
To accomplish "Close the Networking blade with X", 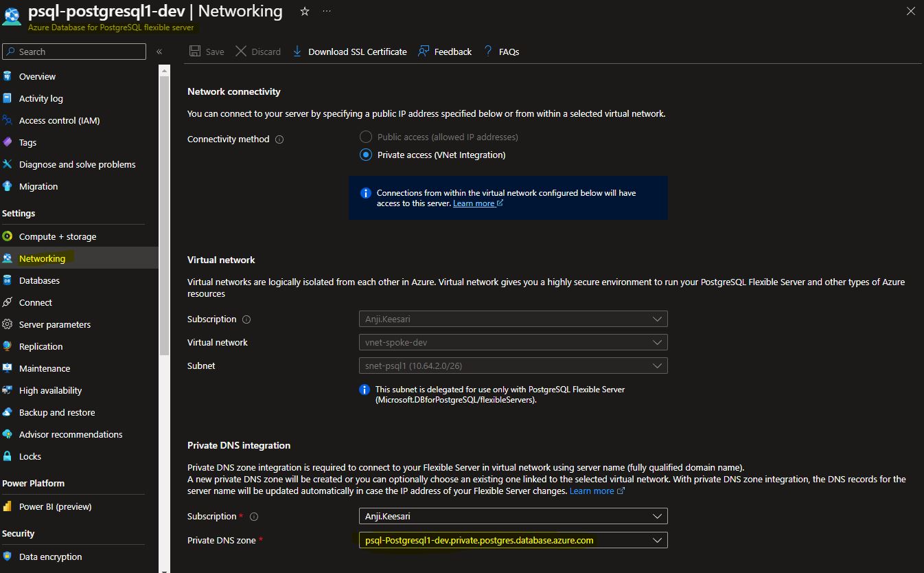I will (910, 11).
